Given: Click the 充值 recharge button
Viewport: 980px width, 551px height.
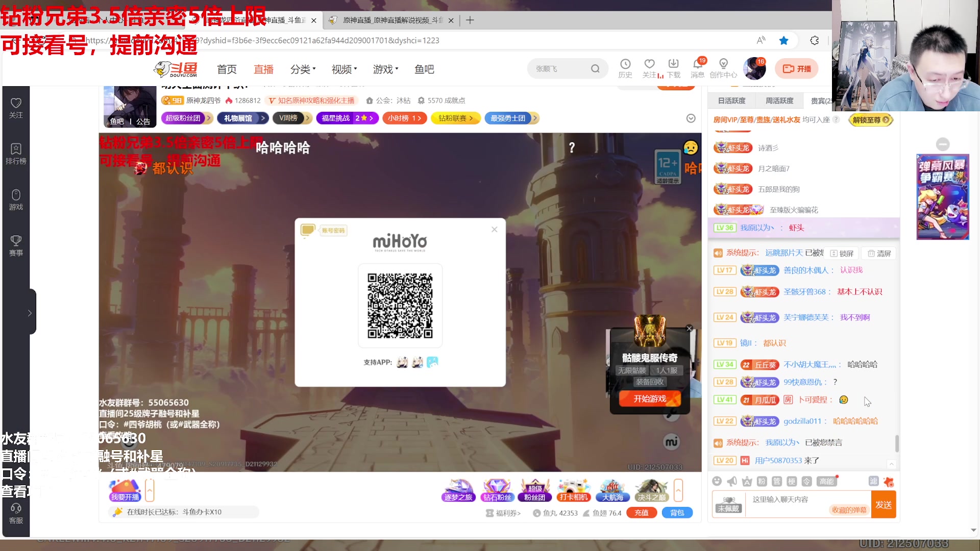Looking at the screenshot, I should 642,513.
